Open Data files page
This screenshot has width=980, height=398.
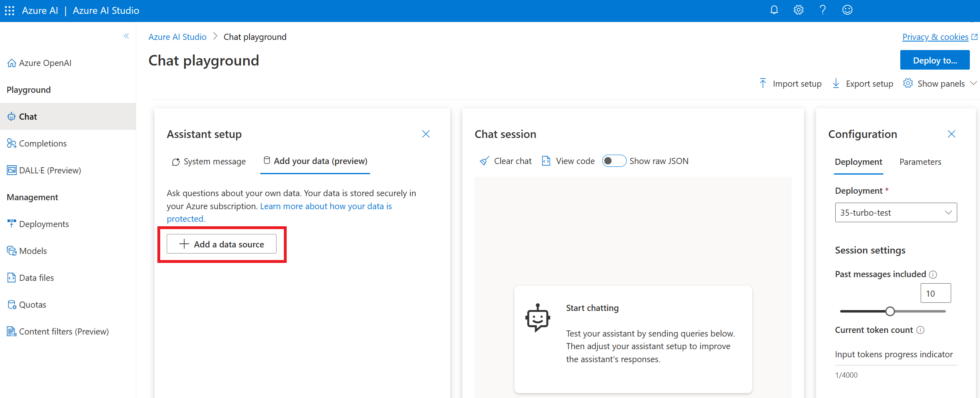coord(30,278)
